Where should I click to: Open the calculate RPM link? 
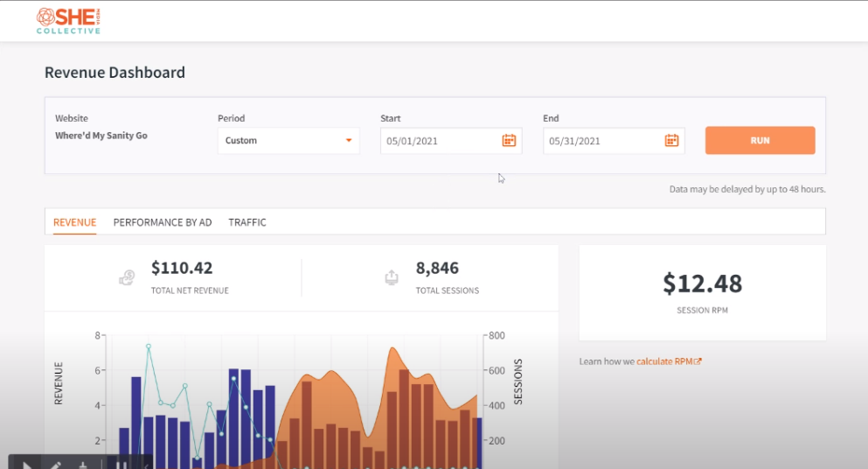[669, 361]
